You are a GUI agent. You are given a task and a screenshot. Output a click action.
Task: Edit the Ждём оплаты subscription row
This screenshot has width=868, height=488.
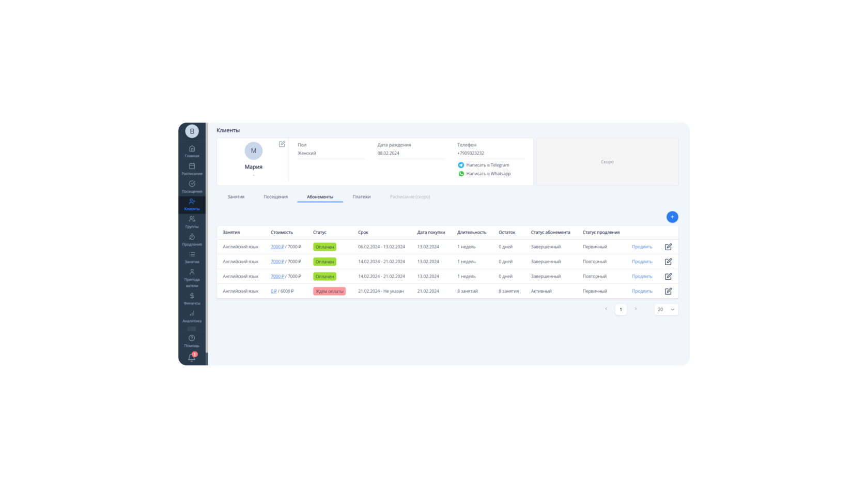(x=668, y=291)
